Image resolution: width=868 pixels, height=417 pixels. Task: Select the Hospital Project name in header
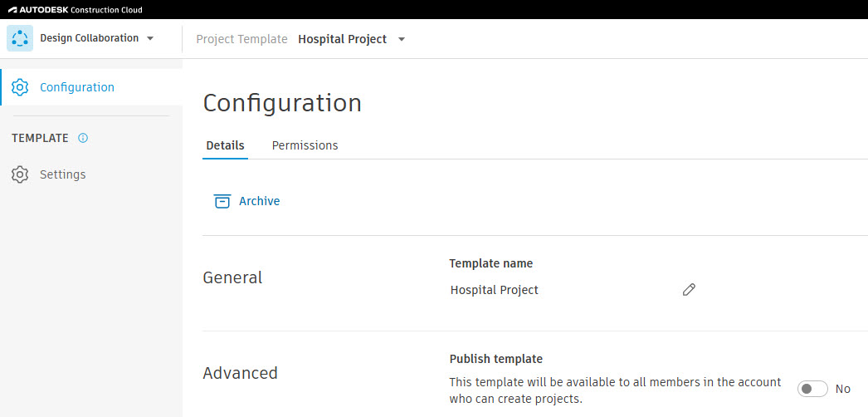[342, 39]
